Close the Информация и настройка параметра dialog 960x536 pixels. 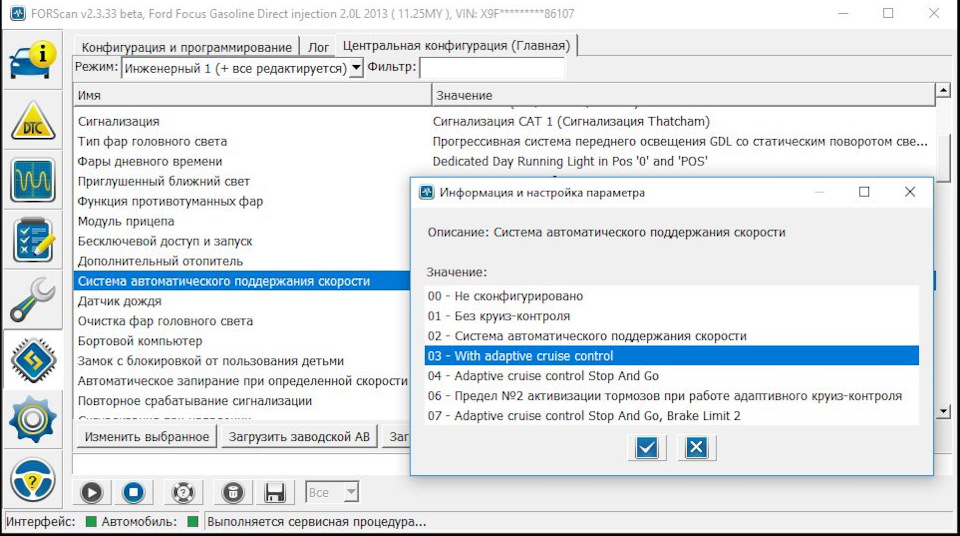tap(910, 192)
